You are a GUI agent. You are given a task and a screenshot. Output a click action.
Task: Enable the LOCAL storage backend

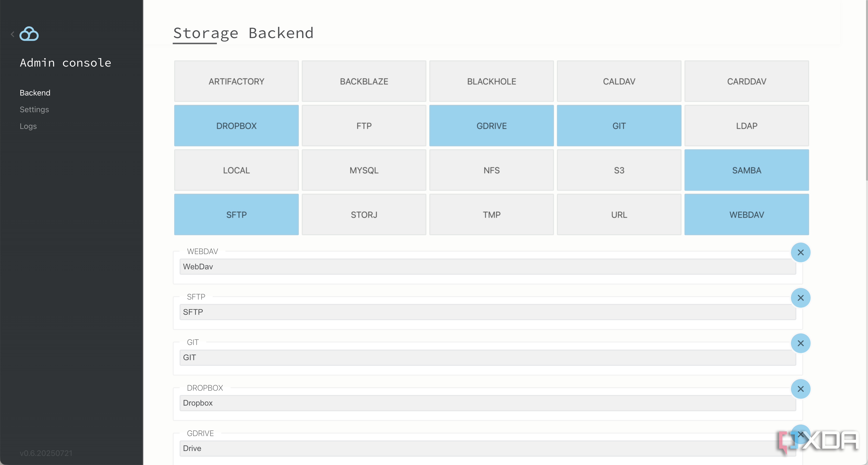236,170
